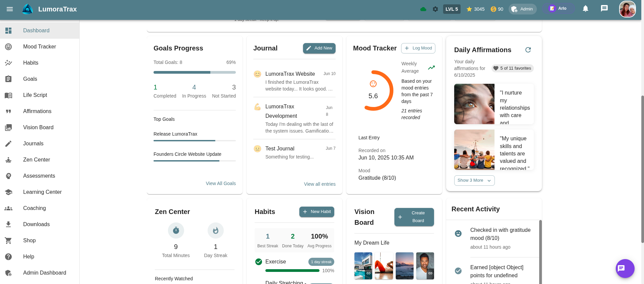Image resolution: width=644 pixels, height=284 pixels.
Task: Click the Learning Center graduation cap icon
Action: (x=8, y=192)
